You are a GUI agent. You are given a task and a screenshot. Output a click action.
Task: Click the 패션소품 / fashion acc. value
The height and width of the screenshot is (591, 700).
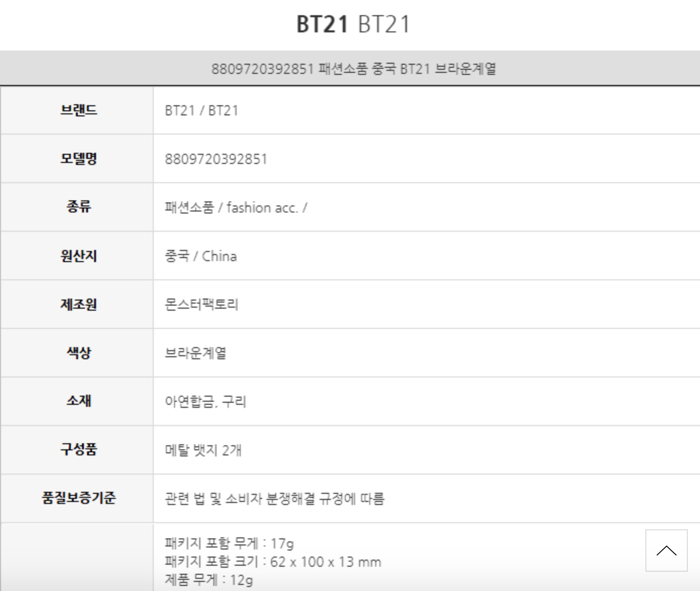pyautogui.click(x=236, y=207)
